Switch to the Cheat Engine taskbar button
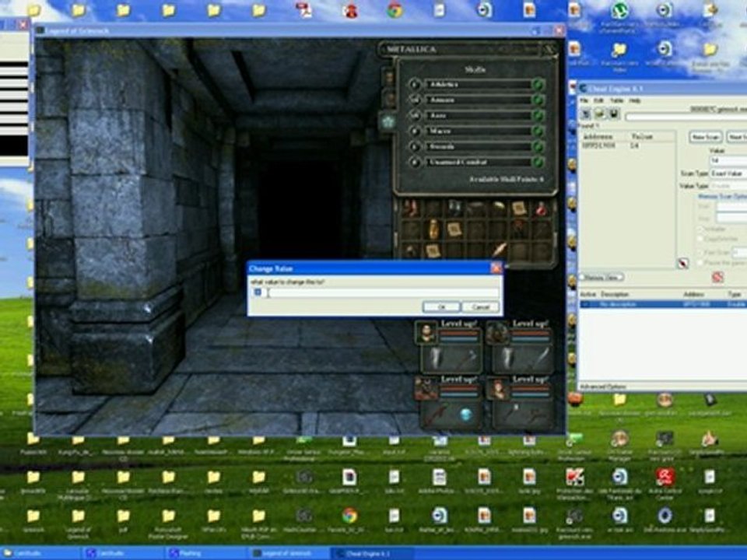 pyautogui.click(x=373, y=553)
